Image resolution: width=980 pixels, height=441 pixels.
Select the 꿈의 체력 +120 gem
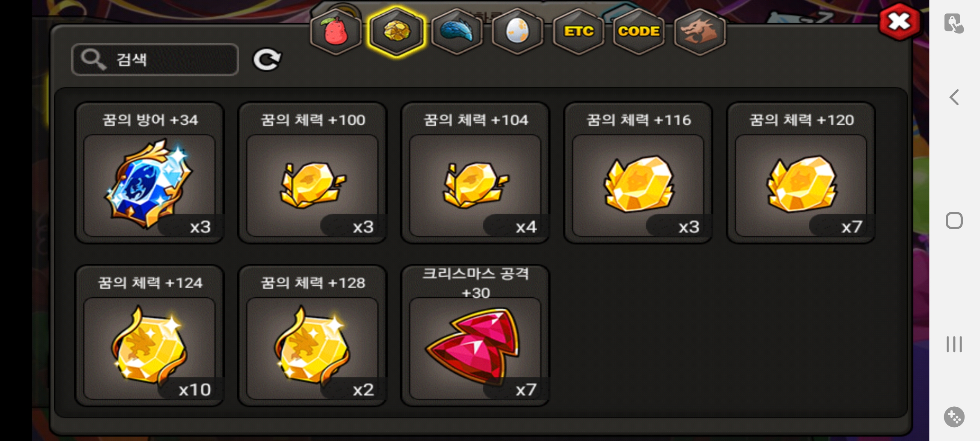point(801,173)
